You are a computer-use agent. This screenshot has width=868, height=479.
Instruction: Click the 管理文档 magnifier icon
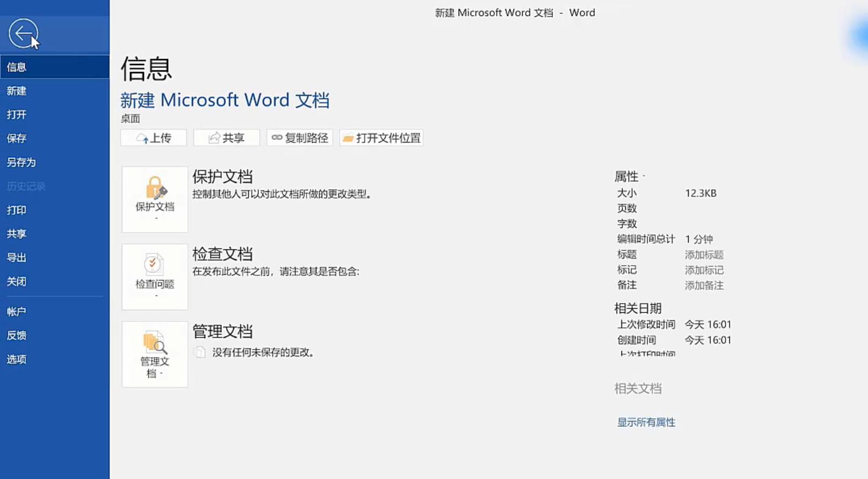[155, 342]
